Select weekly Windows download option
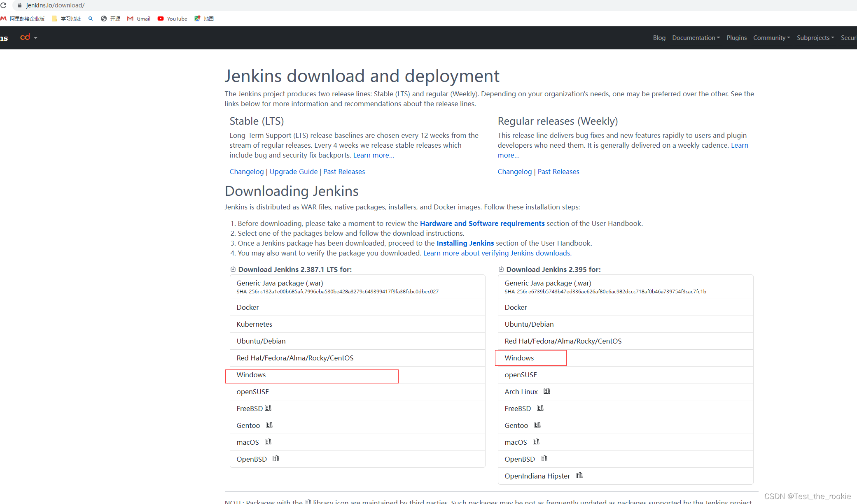 pos(626,358)
